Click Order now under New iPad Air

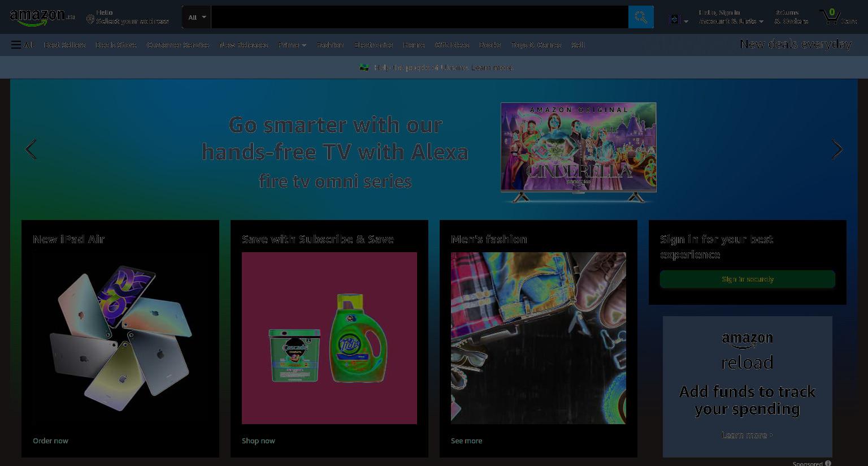click(x=50, y=441)
